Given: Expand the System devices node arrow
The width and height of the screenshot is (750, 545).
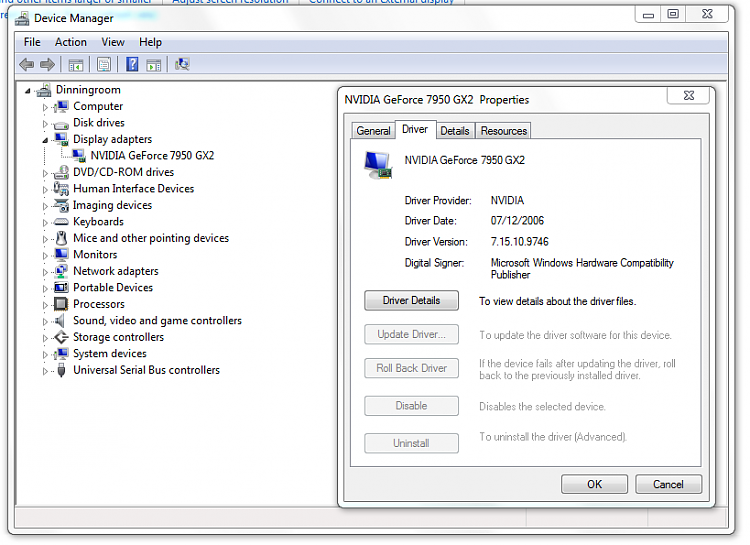Looking at the screenshot, I should 45,355.
